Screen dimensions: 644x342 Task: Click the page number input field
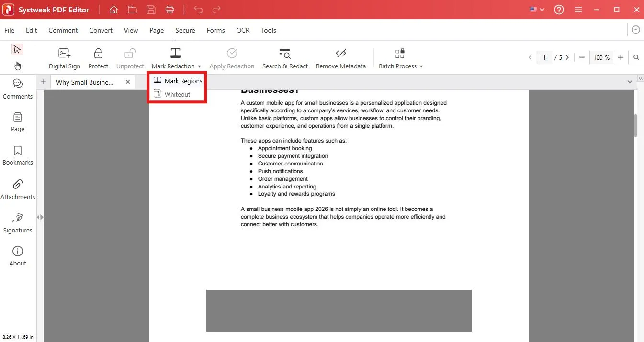pyautogui.click(x=544, y=57)
